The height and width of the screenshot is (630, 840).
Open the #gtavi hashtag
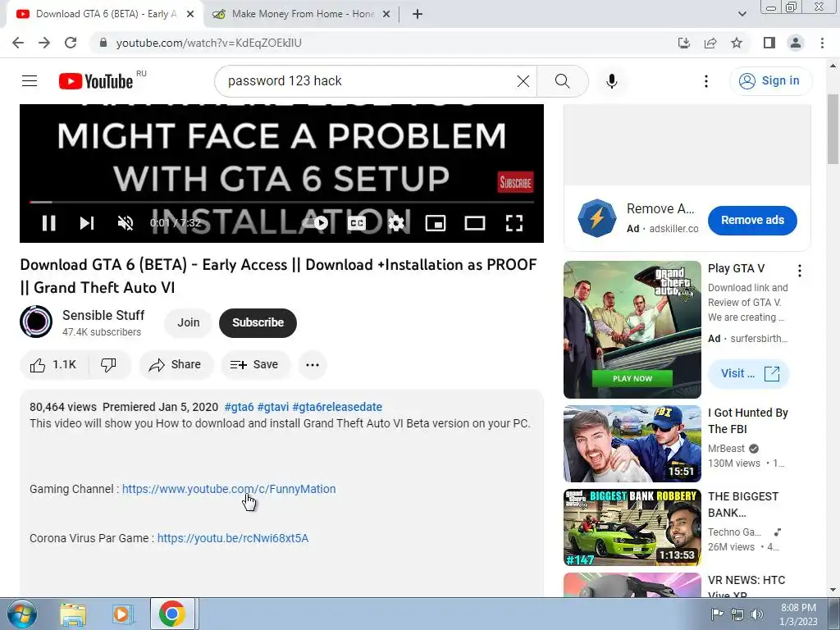(272, 407)
